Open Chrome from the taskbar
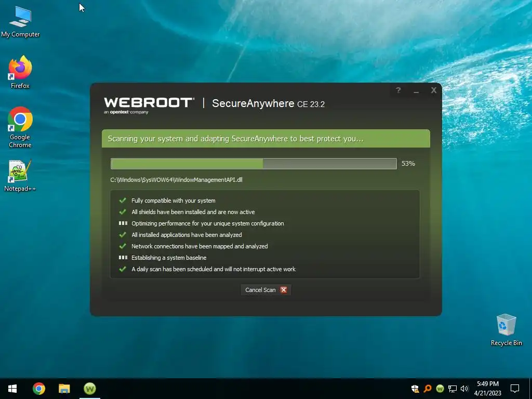 click(x=39, y=389)
